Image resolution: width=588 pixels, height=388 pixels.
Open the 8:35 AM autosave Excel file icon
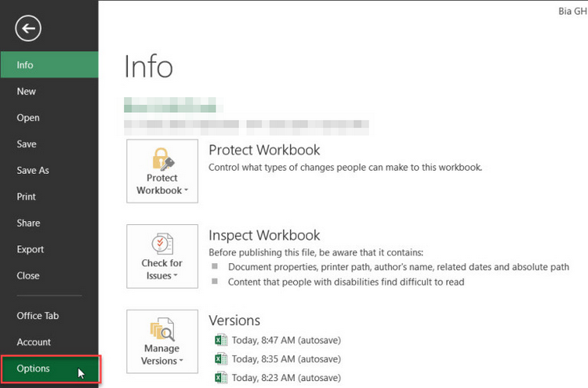click(x=221, y=359)
